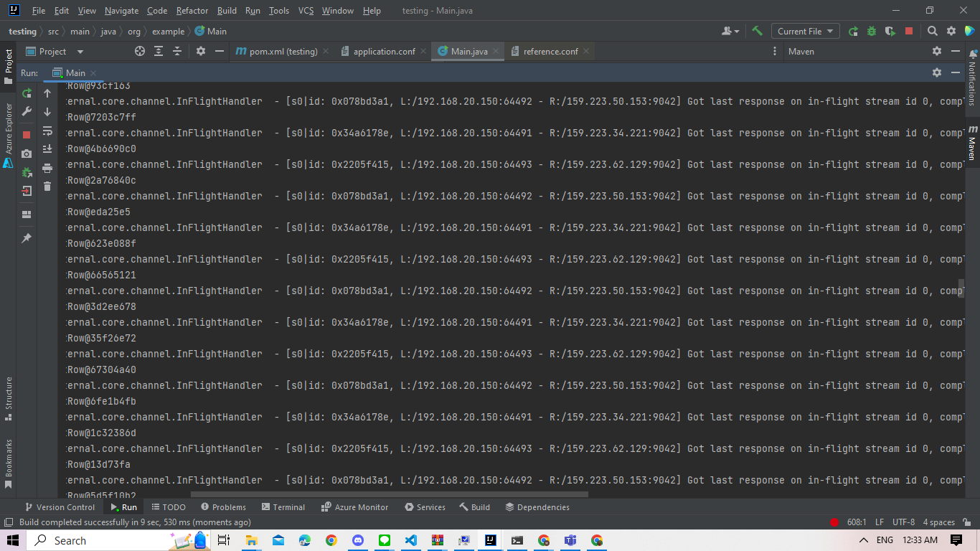The width and height of the screenshot is (980, 551).
Task: Open the Terminal tool window
Action: [283, 507]
